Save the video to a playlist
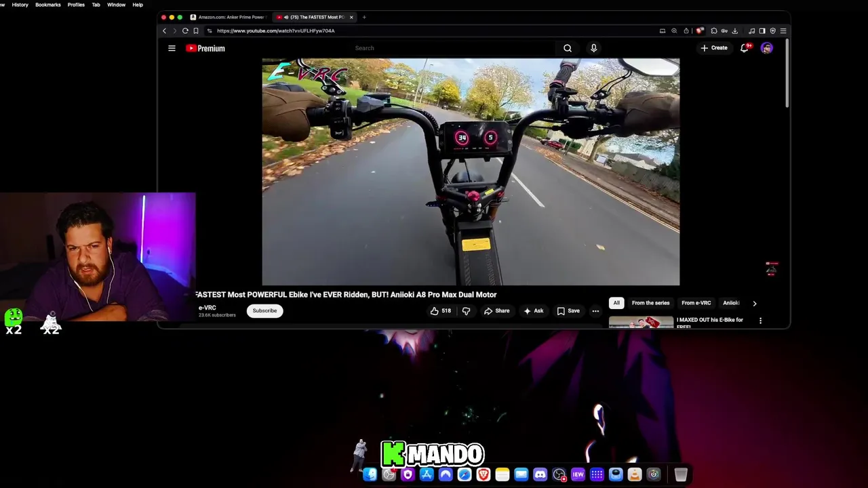This screenshot has height=488, width=868. 568,311
